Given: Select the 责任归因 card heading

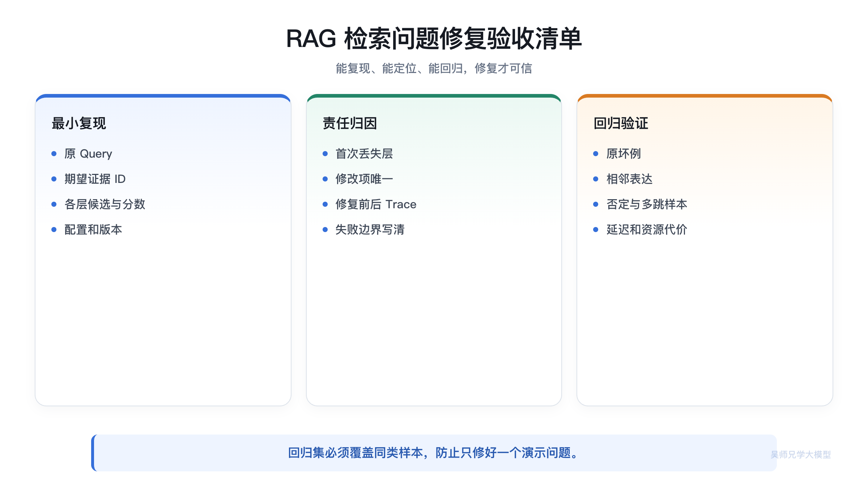Looking at the screenshot, I should (x=350, y=123).
